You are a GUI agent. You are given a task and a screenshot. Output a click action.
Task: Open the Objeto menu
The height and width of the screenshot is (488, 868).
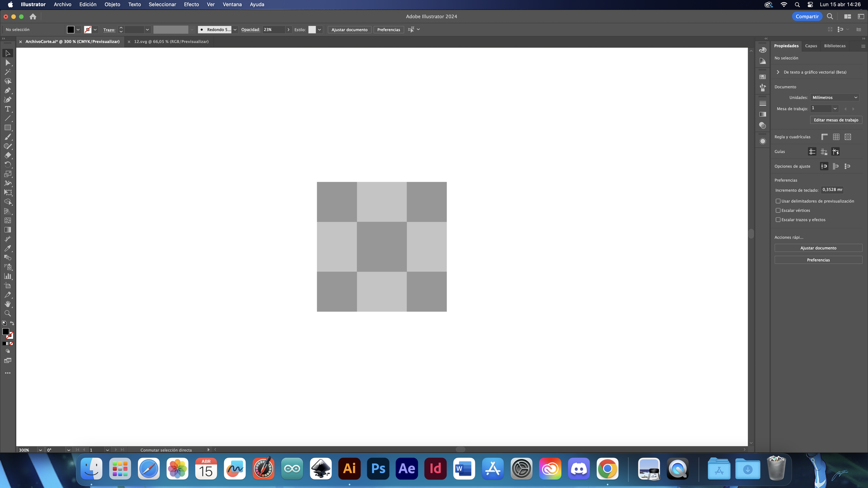coord(112,5)
